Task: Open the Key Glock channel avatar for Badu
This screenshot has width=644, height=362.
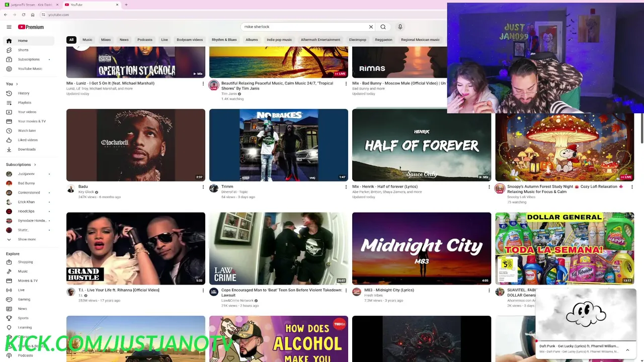Action: (x=71, y=189)
